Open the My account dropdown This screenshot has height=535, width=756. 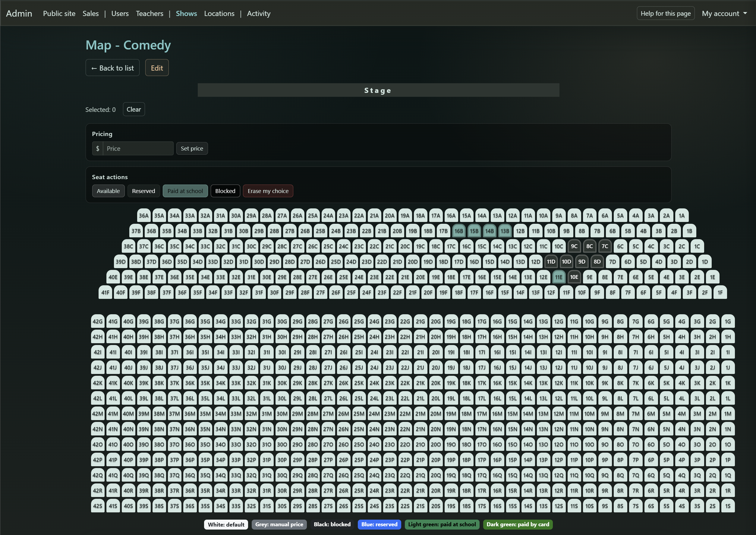(x=724, y=13)
